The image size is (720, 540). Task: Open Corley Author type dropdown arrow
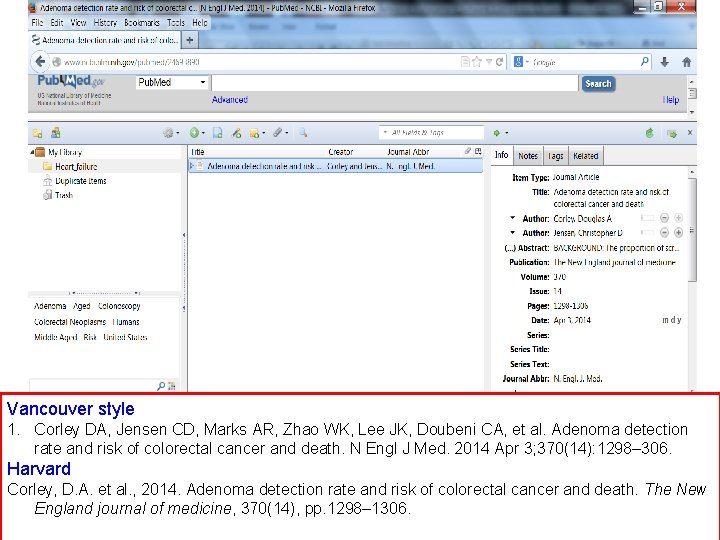[512, 218]
